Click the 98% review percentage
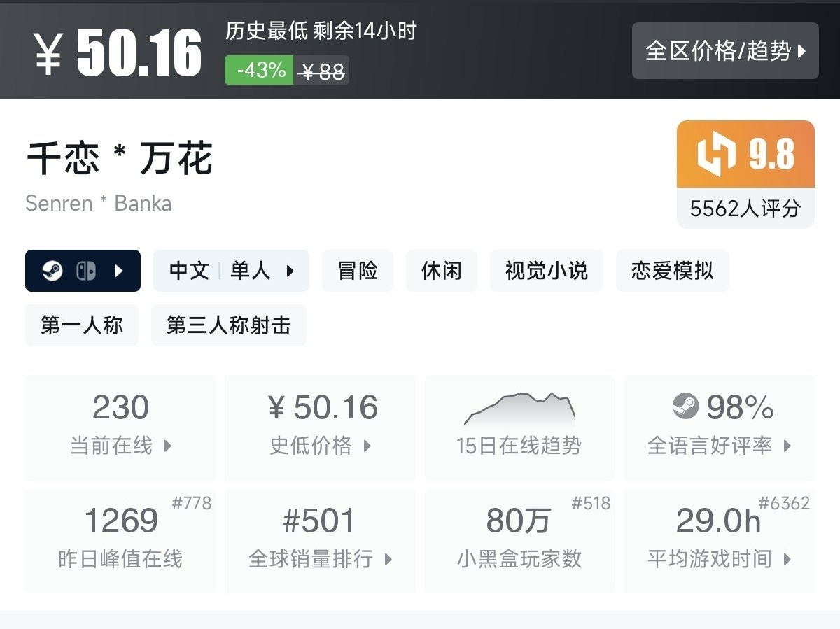The height and width of the screenshot is (629, 840). tap(740, 407)
